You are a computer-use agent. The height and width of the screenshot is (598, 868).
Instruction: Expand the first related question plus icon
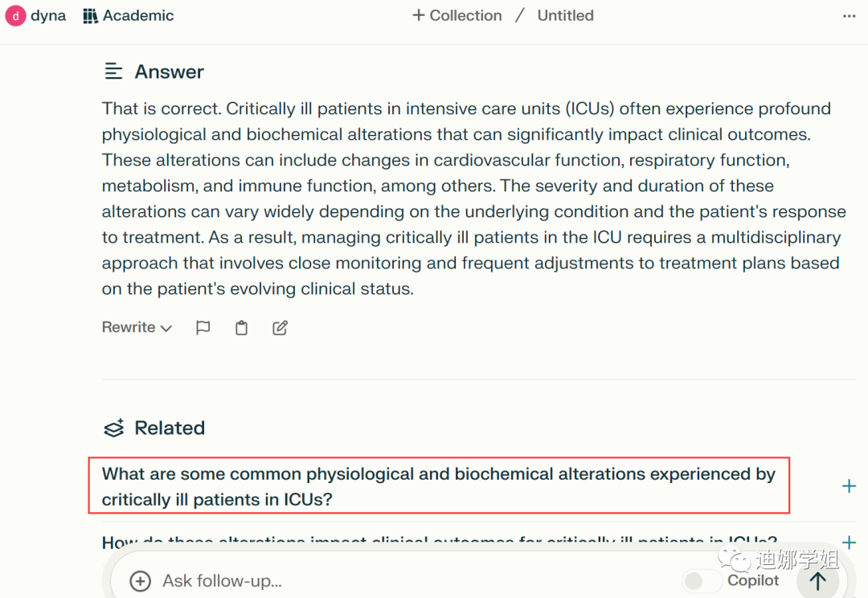click(849, 486)
